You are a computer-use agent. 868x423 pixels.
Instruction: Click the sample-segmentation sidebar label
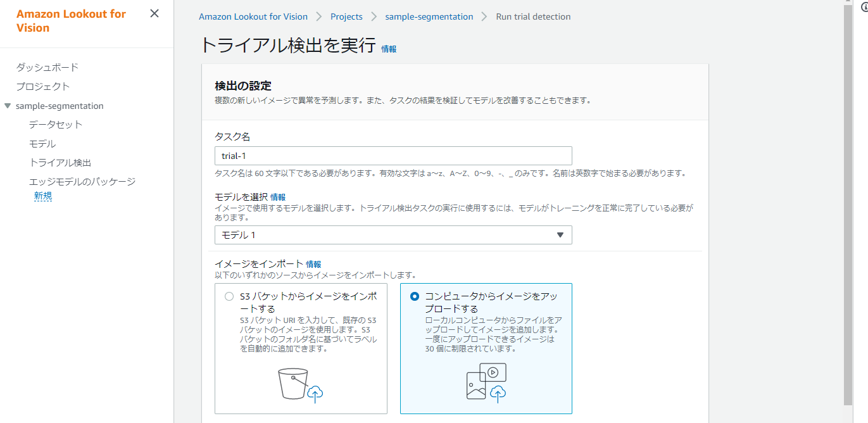tap(60, 106)
